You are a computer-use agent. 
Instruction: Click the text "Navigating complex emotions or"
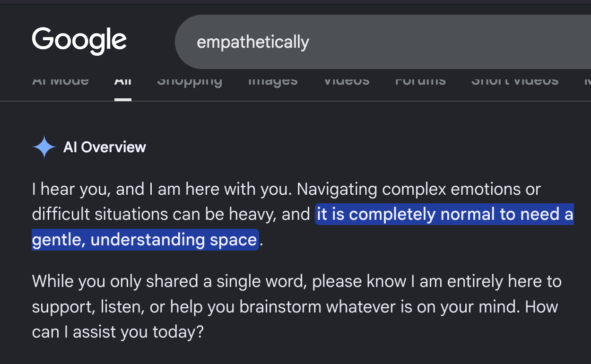click(418, 189)
